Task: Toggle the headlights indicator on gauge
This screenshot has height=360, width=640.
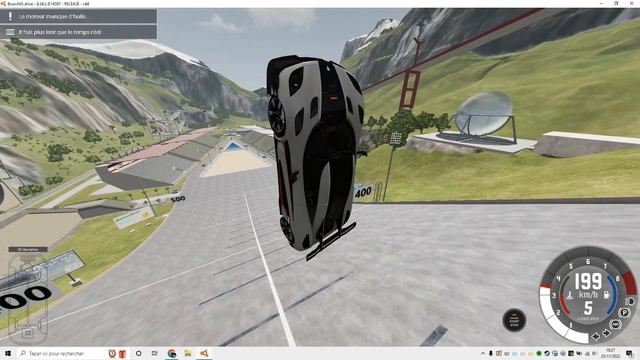Action: pos(631,301)
